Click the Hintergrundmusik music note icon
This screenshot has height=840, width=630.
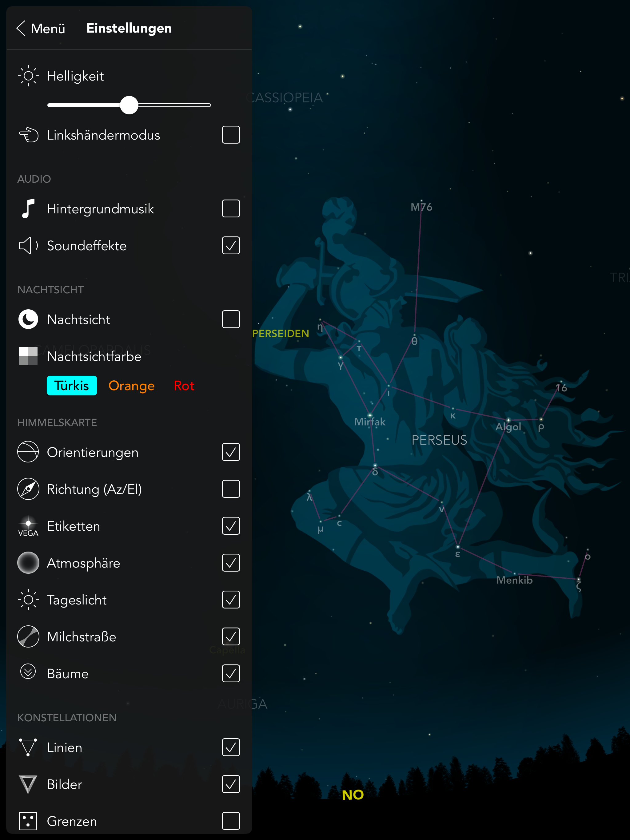(28, 208)
